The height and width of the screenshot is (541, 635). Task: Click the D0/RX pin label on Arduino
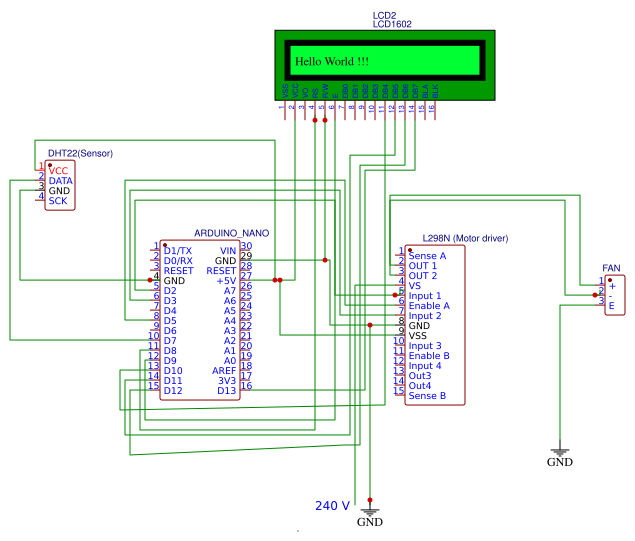[x=178, y=261]
